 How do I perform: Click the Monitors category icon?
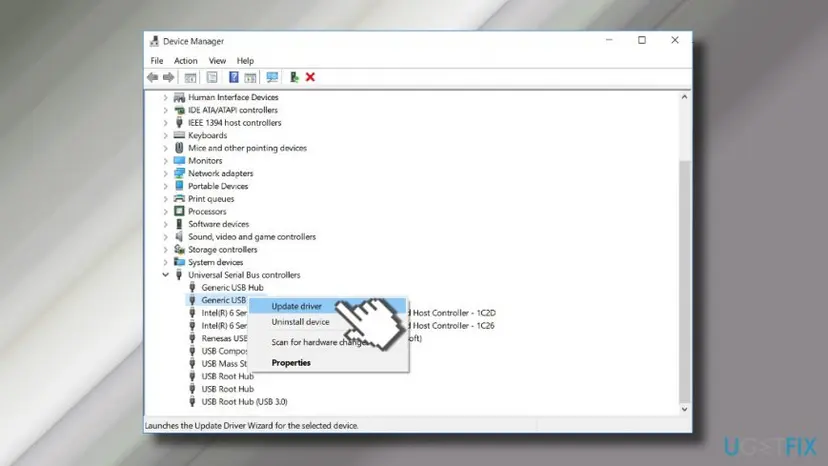(x=180, y=161)
